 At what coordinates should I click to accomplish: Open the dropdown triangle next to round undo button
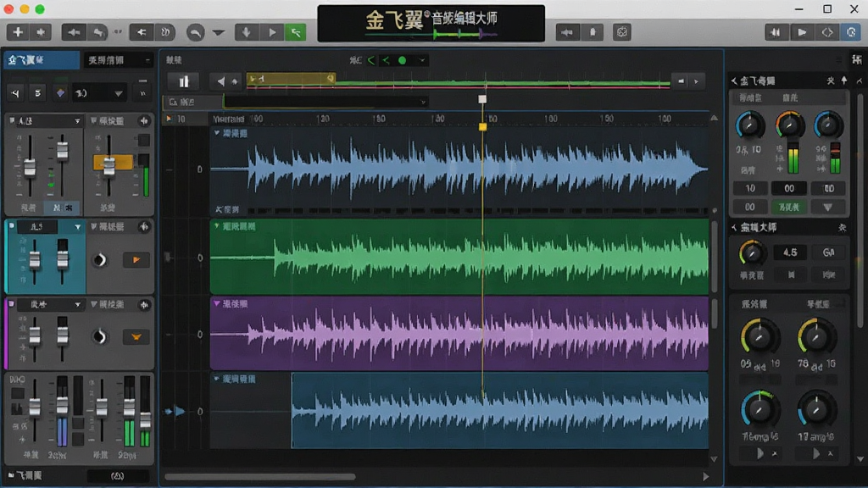[219, 33]
